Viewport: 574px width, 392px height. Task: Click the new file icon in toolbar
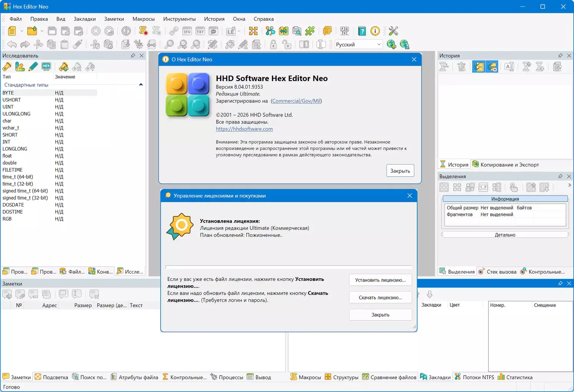coord(12,31)
